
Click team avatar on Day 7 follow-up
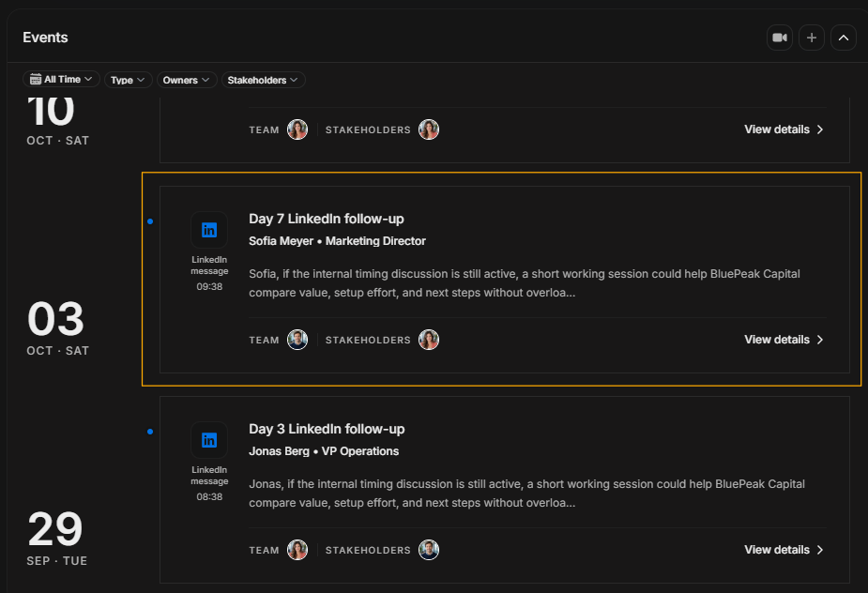[297, 340]
